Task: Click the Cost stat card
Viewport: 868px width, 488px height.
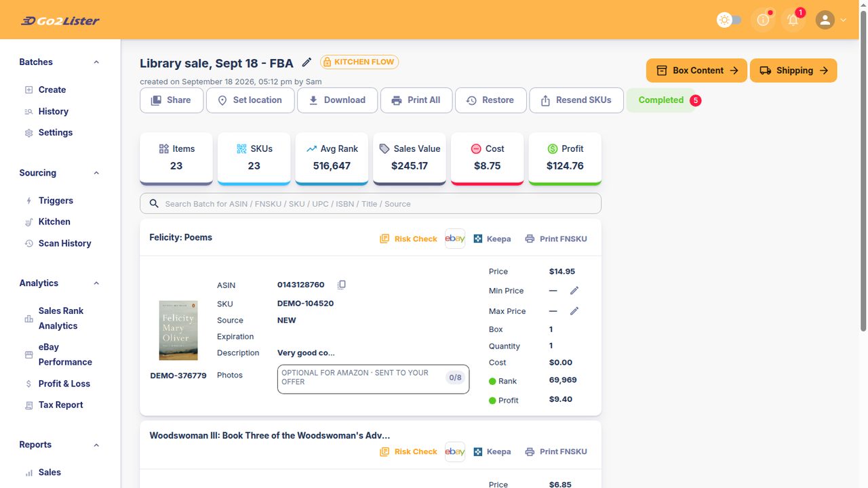Action: tap(488, 159)
